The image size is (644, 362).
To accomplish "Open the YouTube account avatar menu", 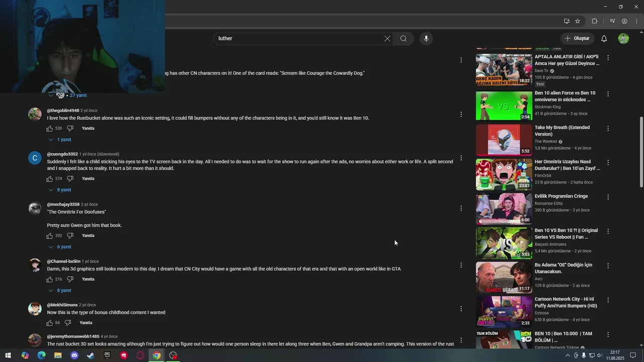I will click(623, 39).
